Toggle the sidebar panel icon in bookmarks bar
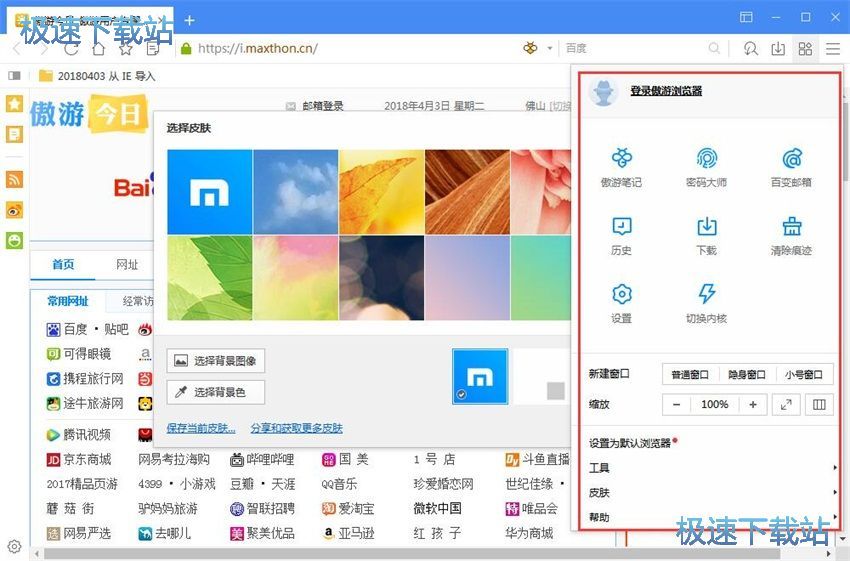 click(x=14, y=76)
